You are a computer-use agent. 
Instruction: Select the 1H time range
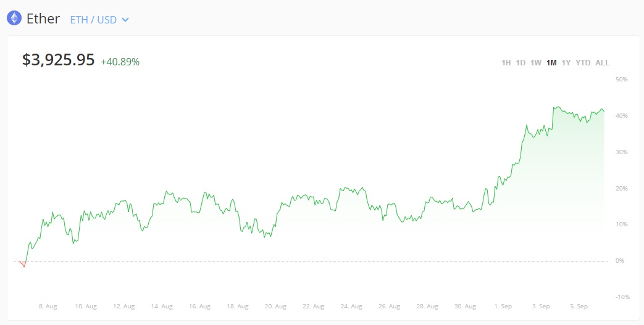pos(506,63)
